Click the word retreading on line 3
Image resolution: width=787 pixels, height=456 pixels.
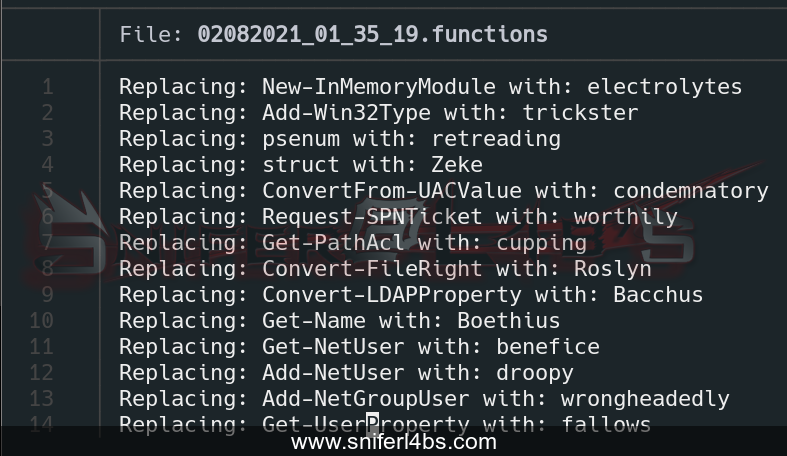[496, 138]
